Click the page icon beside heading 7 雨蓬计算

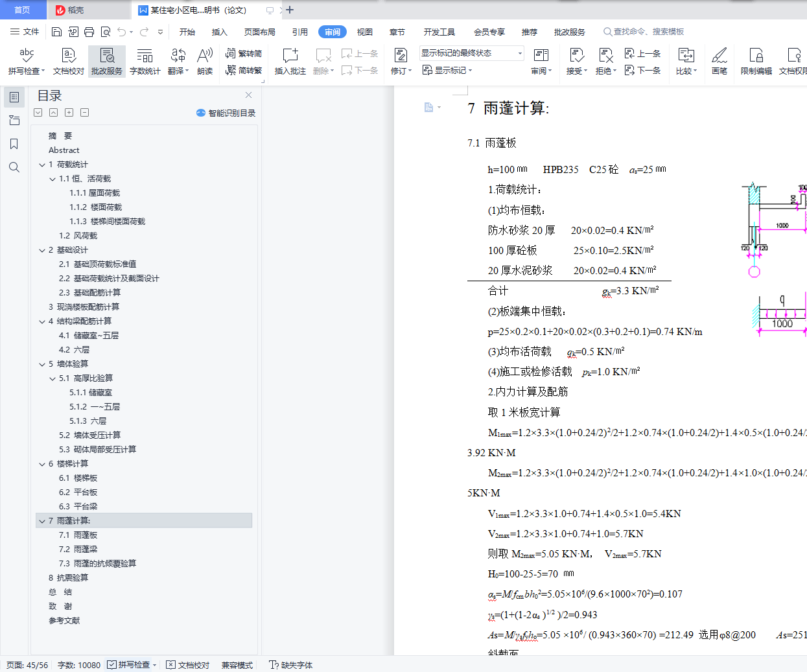(x=429, y=108)
